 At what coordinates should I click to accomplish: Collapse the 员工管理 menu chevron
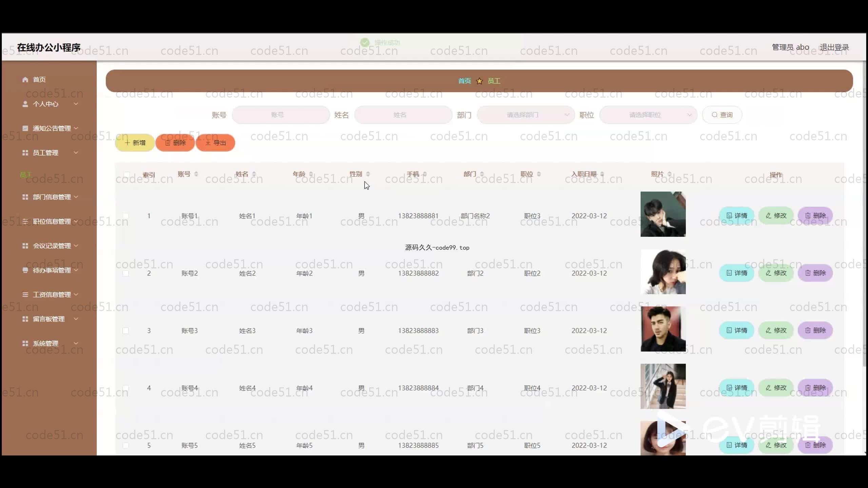(76, 152)
